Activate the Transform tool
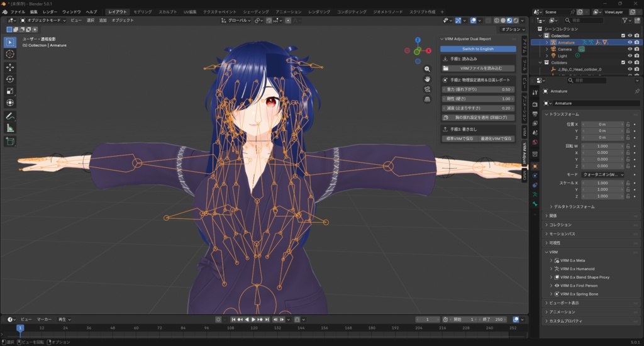The width and height of the screenshot is (644, 346). click(x=10, y=103)
